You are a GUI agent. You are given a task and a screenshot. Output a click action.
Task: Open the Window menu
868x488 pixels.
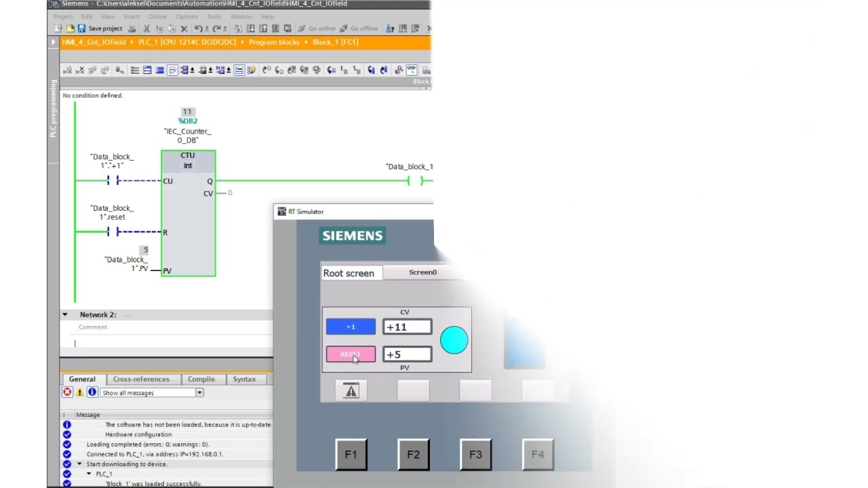[241, 16]
